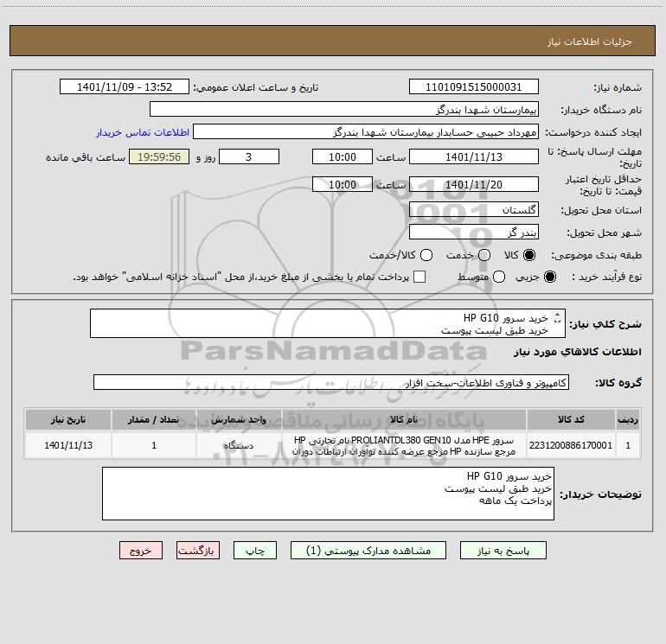
Task: Click the delivery province field گلستان
Action: coord(474,209)
